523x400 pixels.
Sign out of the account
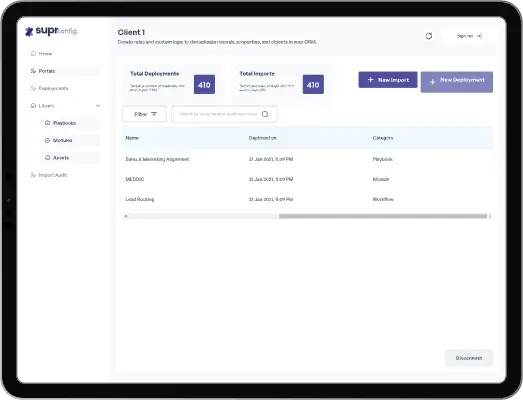pos(469,36)
